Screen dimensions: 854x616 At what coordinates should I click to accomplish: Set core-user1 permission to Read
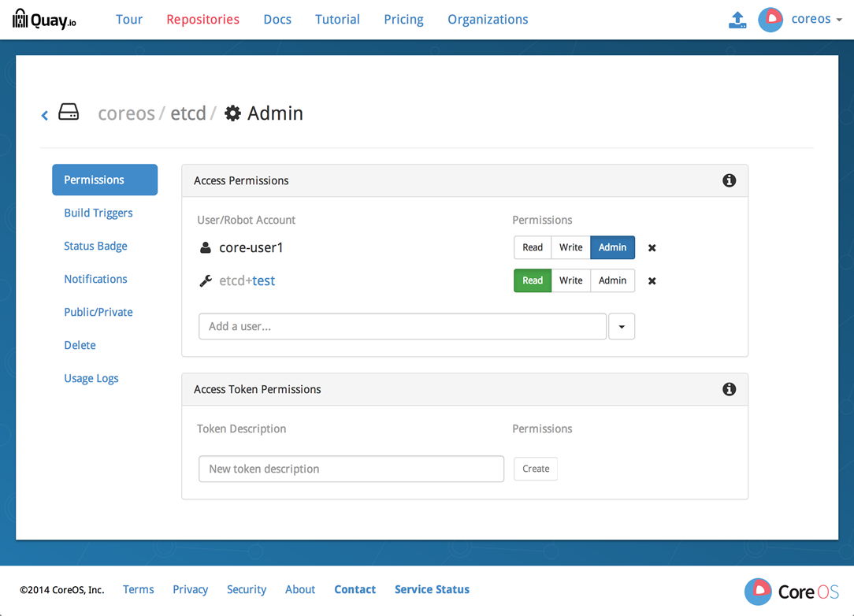click(x=533, y=247)
